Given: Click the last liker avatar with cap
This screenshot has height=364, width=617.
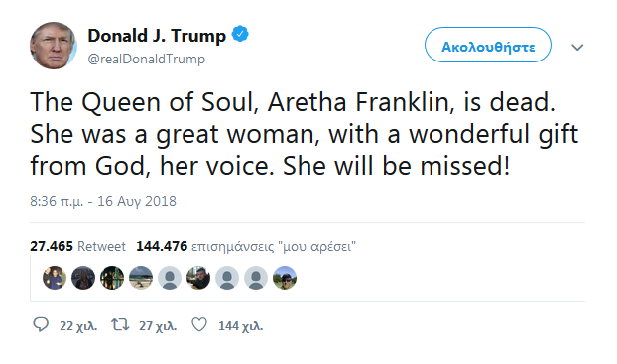Looking at the screenshot, I should tap(285, 278).
